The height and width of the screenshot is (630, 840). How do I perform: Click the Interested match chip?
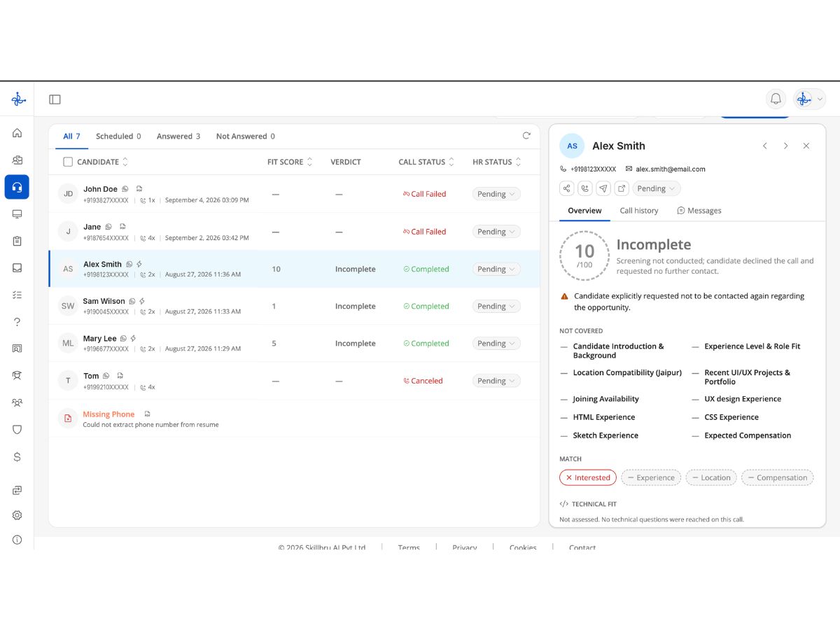coord(588,477)
